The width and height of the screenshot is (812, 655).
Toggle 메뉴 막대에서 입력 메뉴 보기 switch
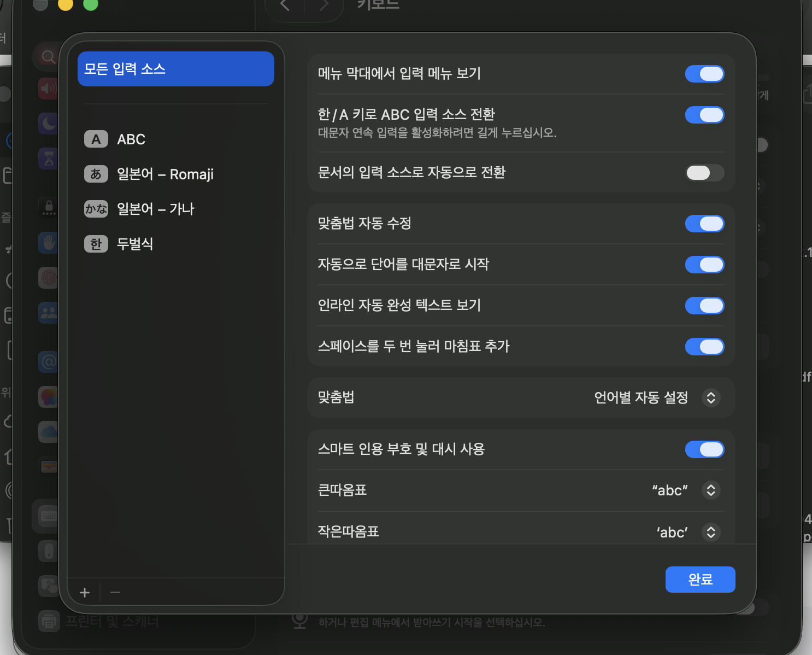[704, 74]
